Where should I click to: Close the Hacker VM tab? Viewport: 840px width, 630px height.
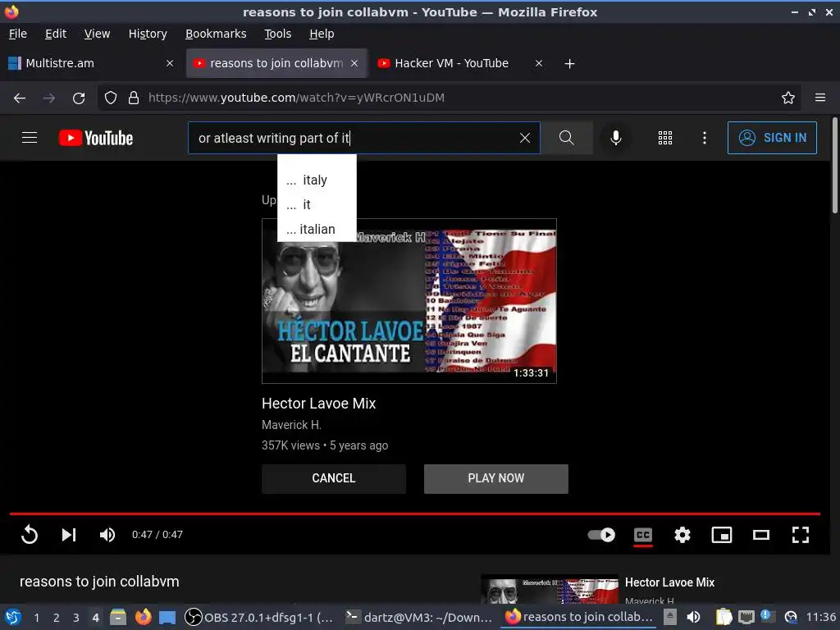point(539,63)
